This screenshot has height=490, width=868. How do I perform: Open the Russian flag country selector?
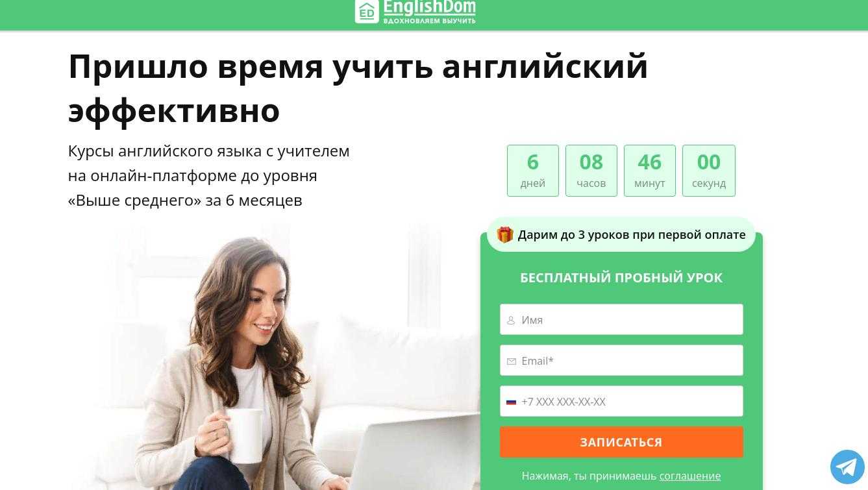pyautogui.click(x=511, y=402)
